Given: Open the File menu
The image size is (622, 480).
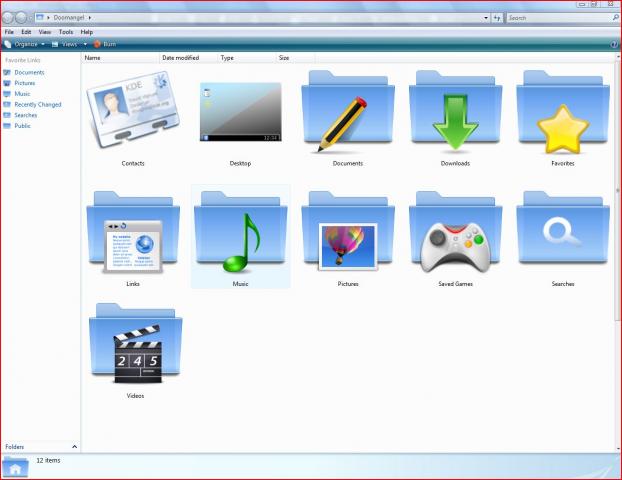Looking at the screenshot, I should click(9, 32).
